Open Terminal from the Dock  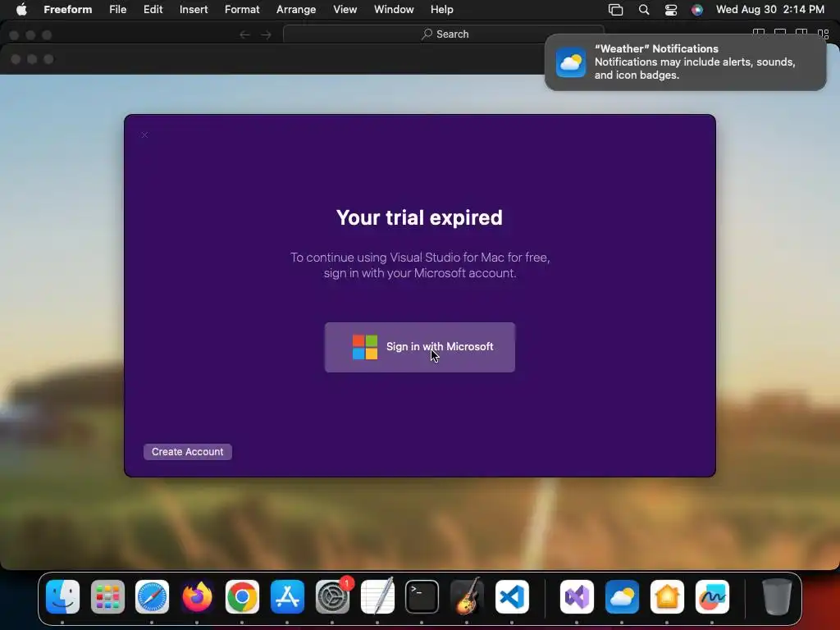[x=422, y=596]
